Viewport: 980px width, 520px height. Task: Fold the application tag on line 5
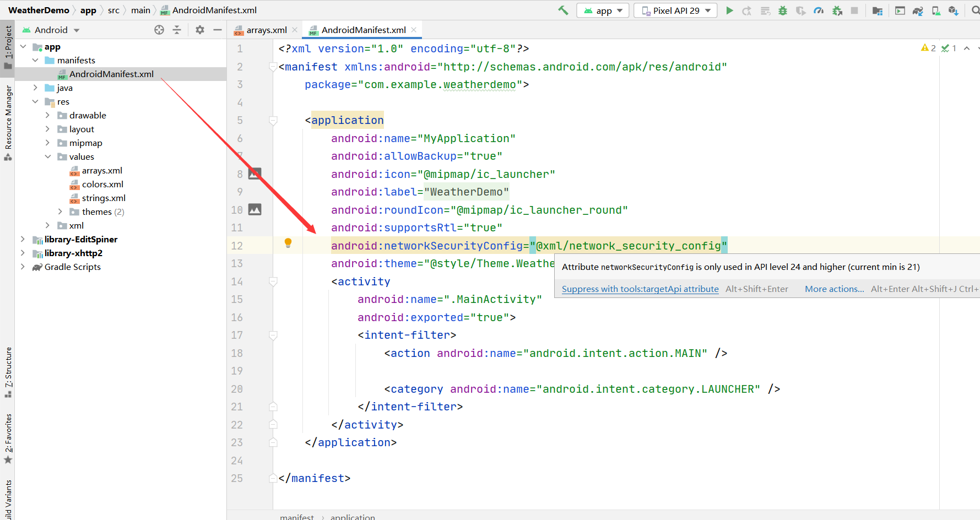(x=273, y=120)
